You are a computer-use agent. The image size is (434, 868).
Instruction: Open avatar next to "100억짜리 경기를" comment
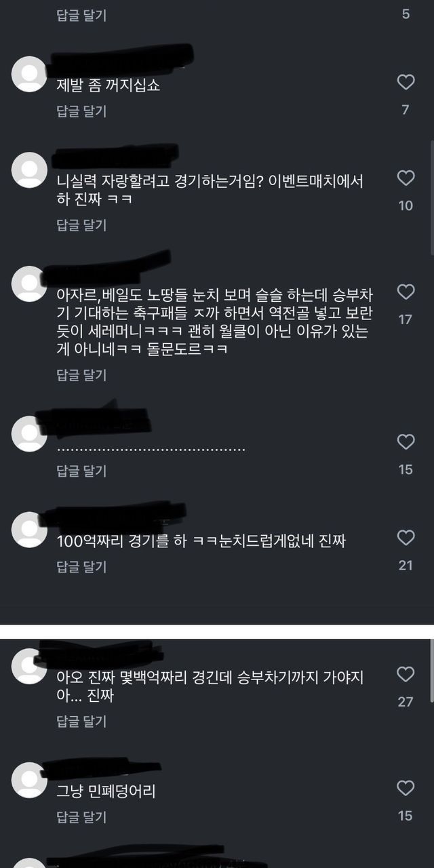[29, 529]
